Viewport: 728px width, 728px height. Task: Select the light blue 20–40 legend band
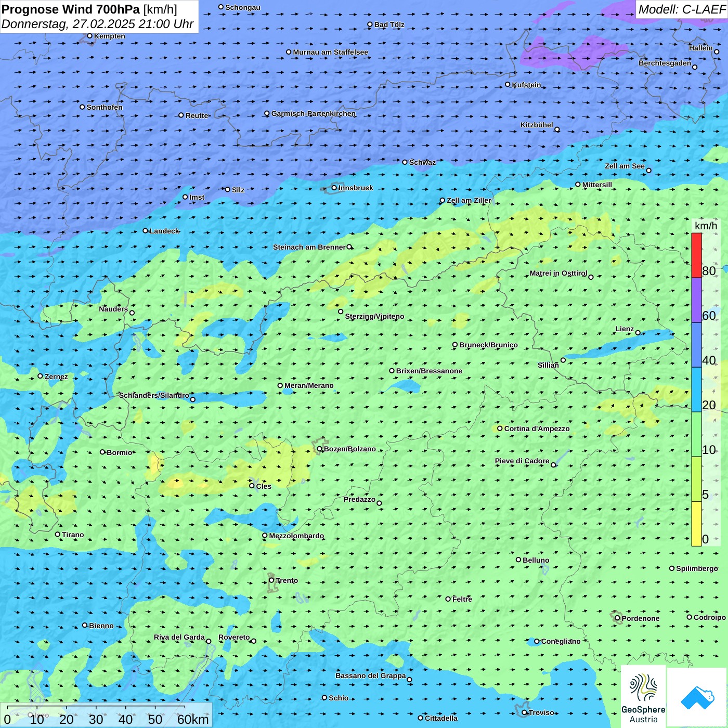coord(696,389)
